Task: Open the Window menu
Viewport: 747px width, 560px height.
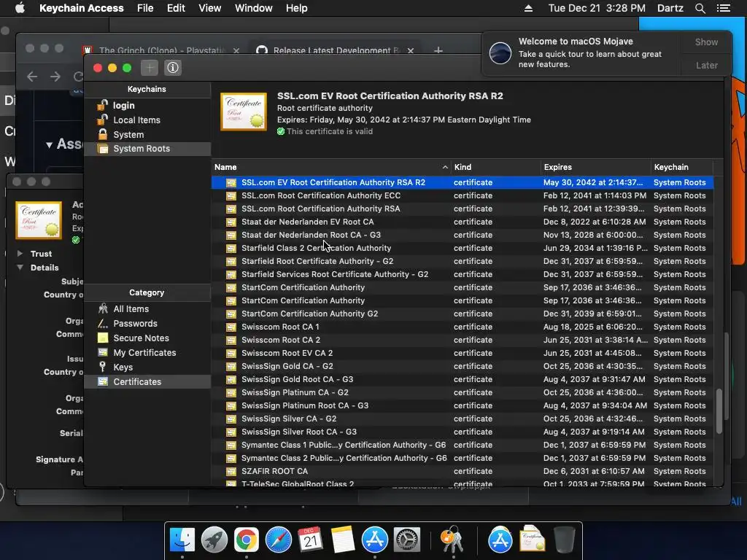Action: 253,8
